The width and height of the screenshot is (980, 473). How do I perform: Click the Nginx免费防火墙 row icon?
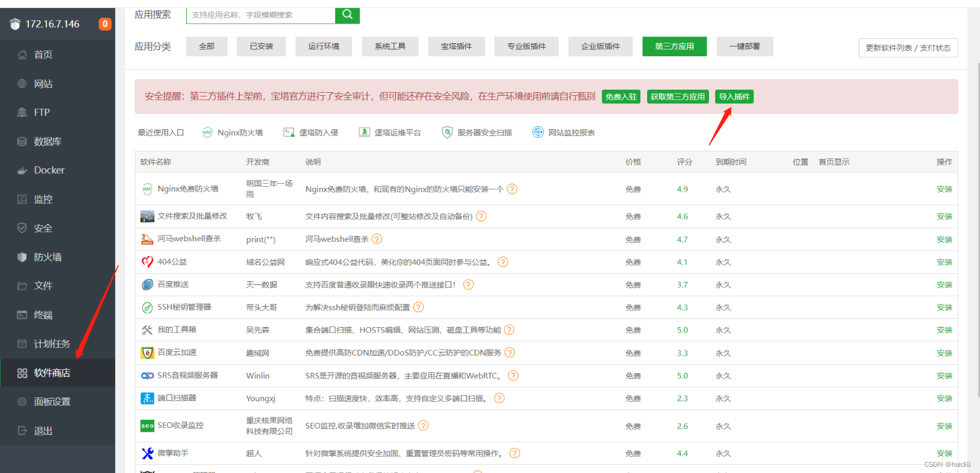pos(147,189)
